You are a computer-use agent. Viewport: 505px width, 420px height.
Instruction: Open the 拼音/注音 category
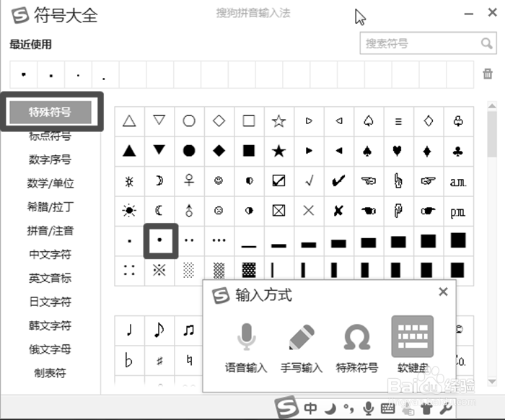(x=50, y=231)
